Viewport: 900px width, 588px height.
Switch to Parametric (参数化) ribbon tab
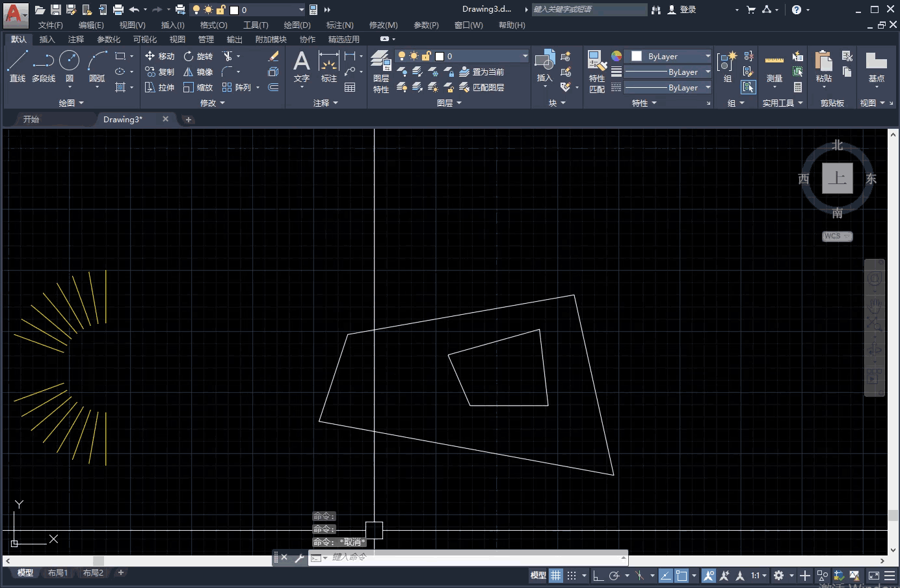109,39
